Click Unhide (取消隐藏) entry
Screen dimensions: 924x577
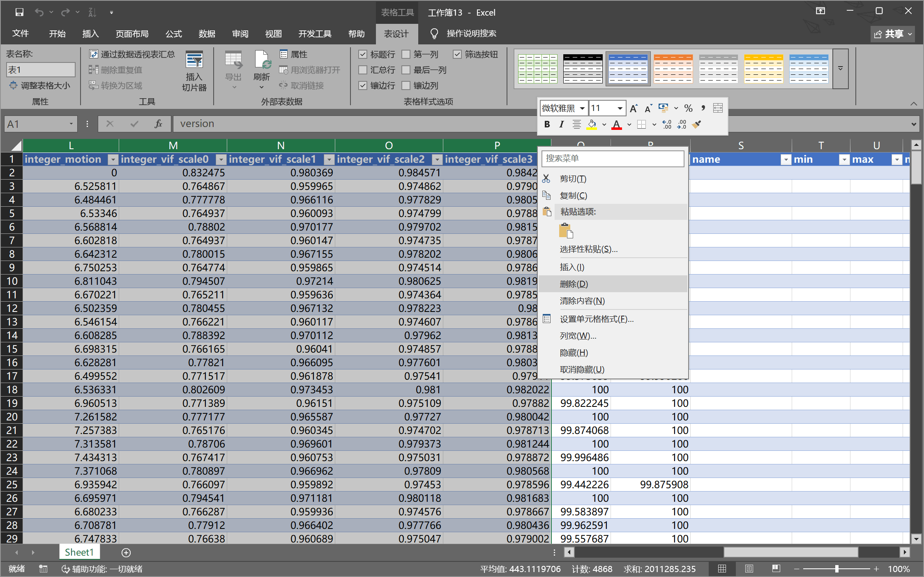(613, 369)
